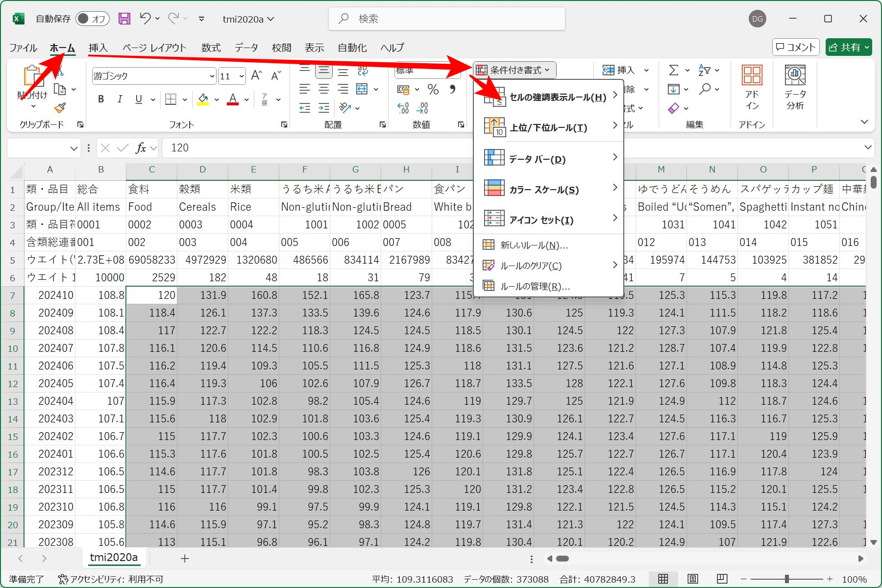Click the center align icon
The width and height of the screenshot is (882, 588).
pos(324,89)
